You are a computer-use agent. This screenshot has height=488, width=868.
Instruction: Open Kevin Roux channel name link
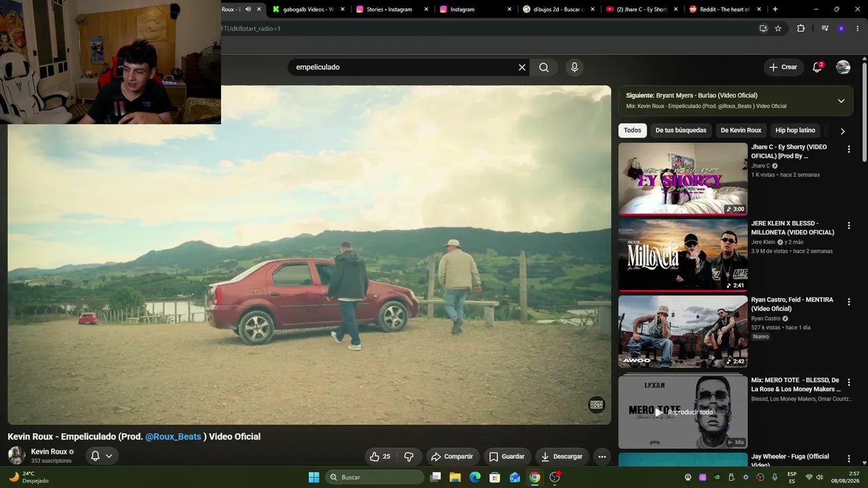point(49,452)
